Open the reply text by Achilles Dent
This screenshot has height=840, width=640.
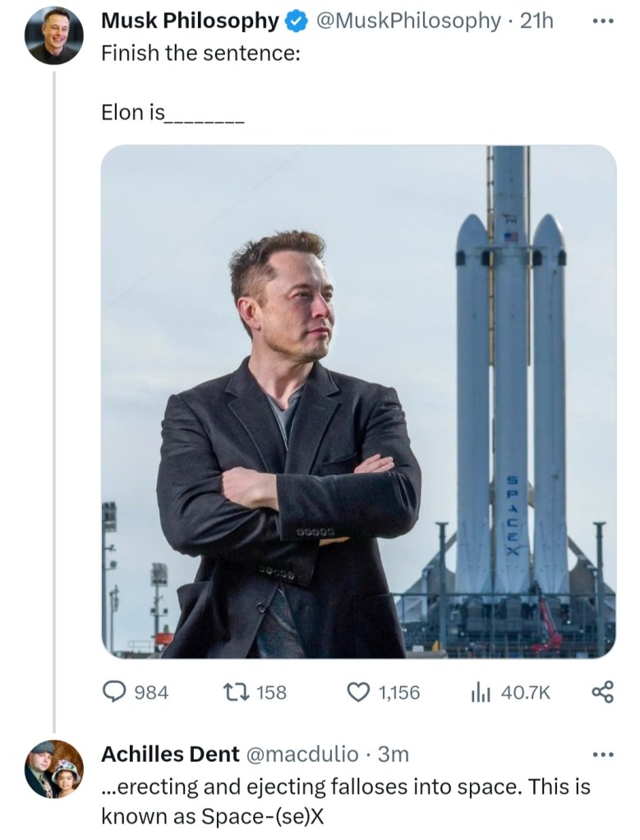[345, 801]
